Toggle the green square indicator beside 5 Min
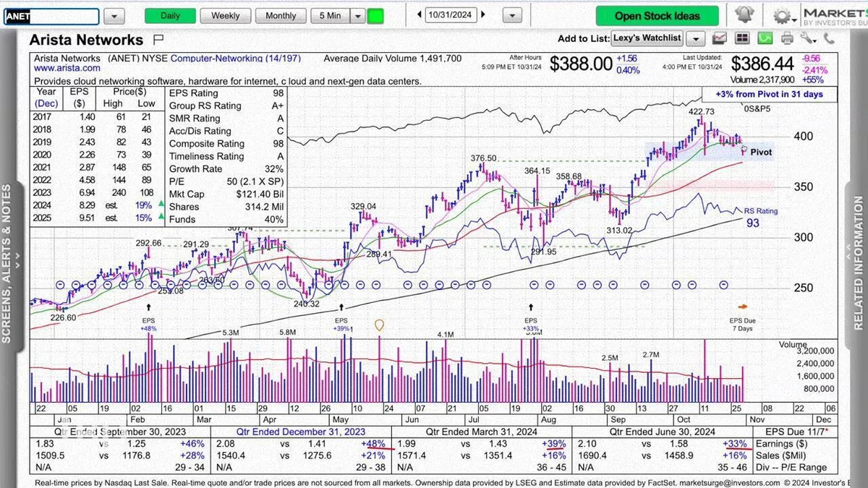The height and width of the screenshot is (488, 868). click(x=375, y=16)
